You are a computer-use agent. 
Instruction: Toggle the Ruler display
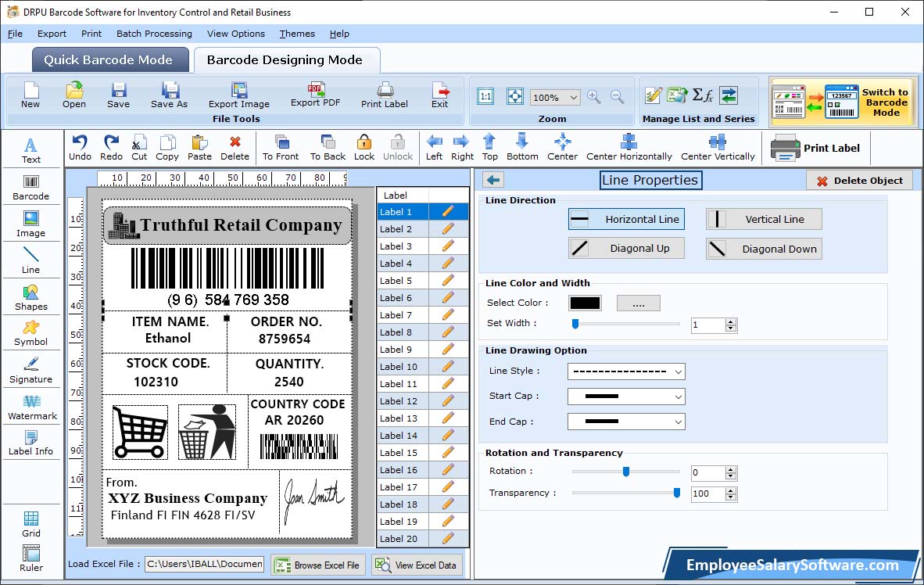point(30,558)
